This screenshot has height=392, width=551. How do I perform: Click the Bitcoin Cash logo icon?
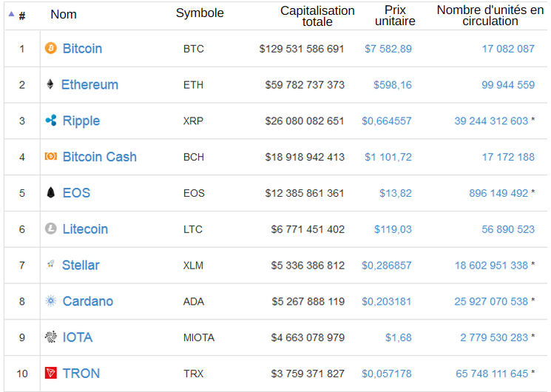(x=50, y=157)
